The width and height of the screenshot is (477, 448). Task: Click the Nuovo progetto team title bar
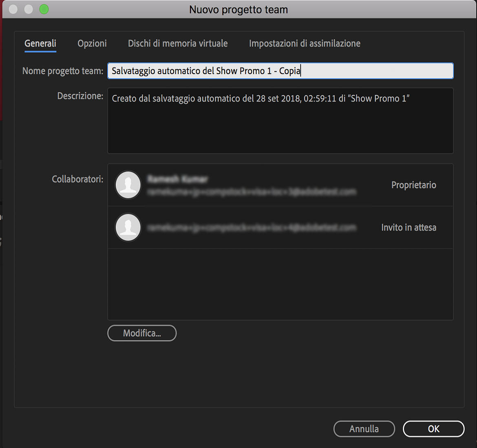tap(238, 9)
